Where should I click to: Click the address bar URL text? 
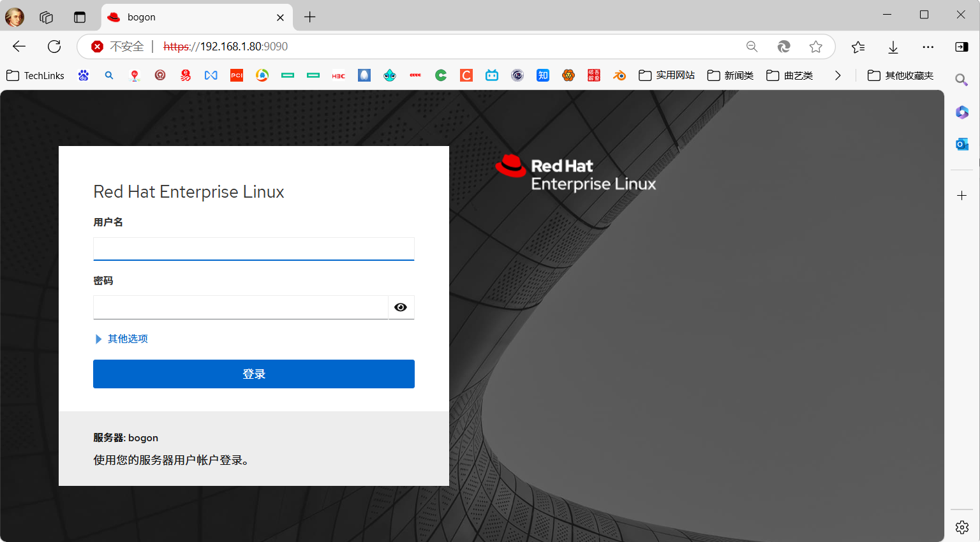[x=226, y=47]
